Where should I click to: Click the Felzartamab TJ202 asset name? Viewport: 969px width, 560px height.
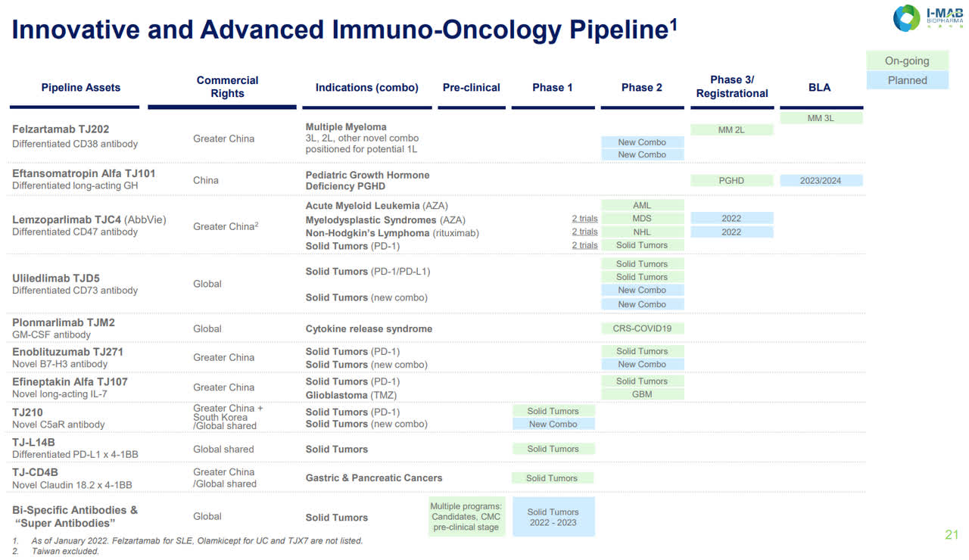tap(61, 129)
